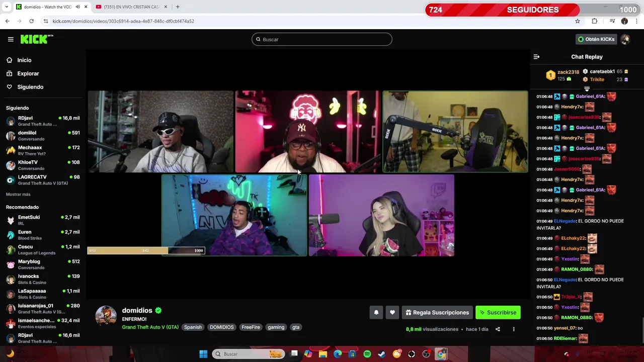Open the Kick hamburger menu

click(x=11, y=39)
